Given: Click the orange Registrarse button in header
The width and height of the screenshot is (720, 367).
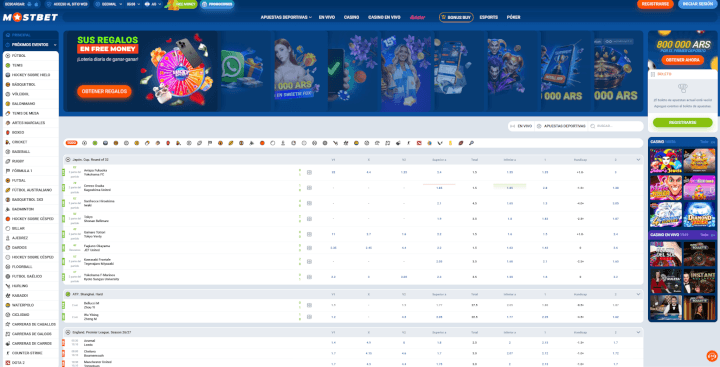Looking at the screenshot, I should click(x=655, y=4).
